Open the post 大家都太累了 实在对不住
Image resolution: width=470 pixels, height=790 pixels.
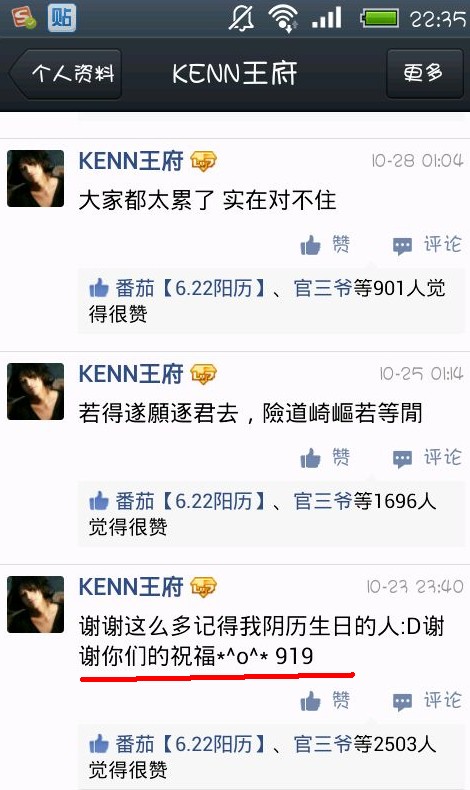click(207, 201)
